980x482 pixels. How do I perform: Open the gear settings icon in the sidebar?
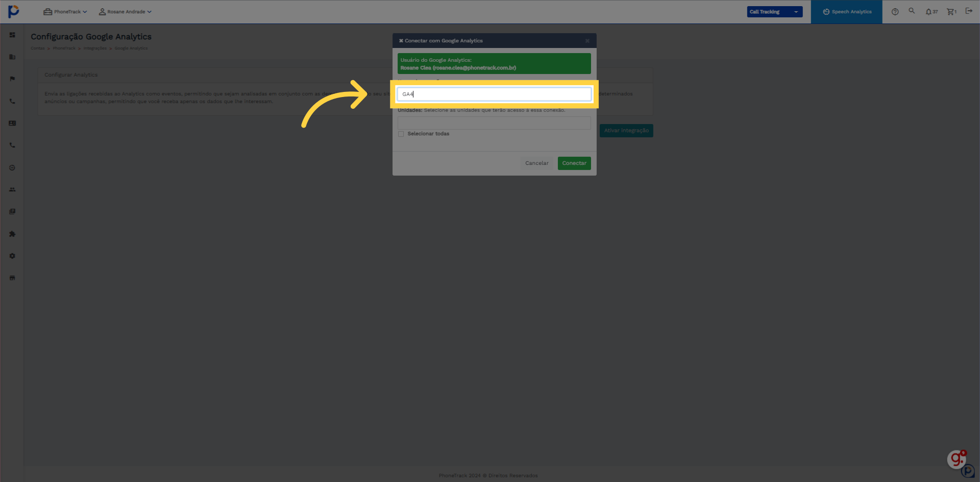12,256
